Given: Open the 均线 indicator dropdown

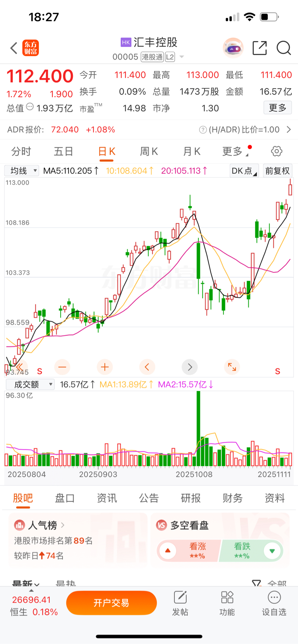Looking at the screenshot, I should click(22, 170).
